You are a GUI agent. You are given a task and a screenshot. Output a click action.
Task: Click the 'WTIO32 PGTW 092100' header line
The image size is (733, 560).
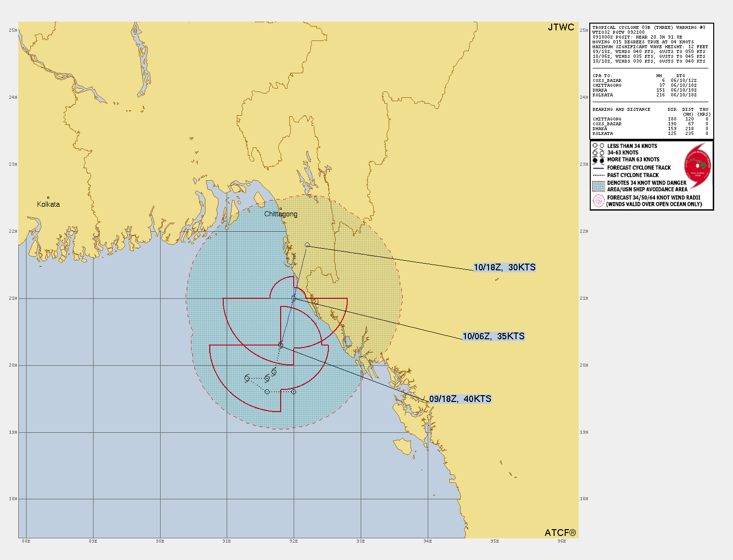[x=618, y=32]
